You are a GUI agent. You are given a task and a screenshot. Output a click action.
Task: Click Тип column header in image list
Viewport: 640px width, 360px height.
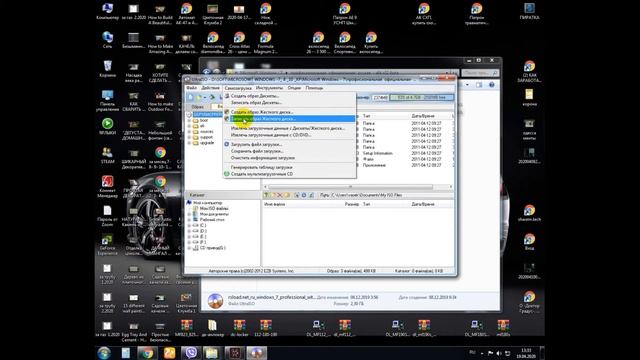pyautogui.click(x=367, y=116)
